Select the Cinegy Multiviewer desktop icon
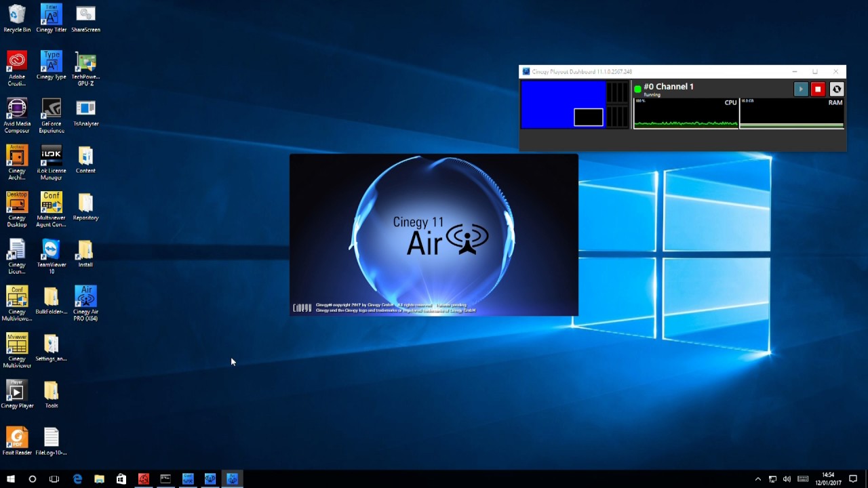Screen dimensions: 868x488 tap(17, 350)
